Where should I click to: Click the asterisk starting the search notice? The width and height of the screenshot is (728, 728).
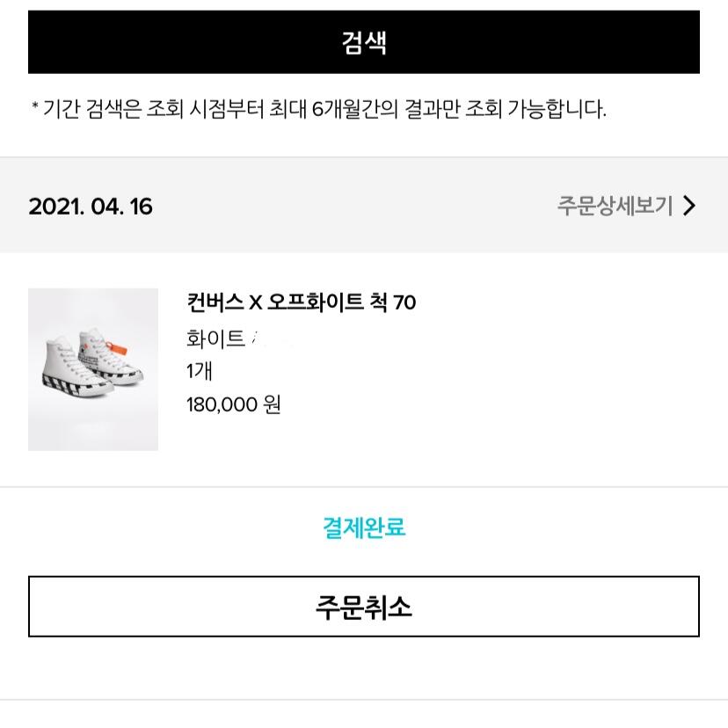[35, 107]
